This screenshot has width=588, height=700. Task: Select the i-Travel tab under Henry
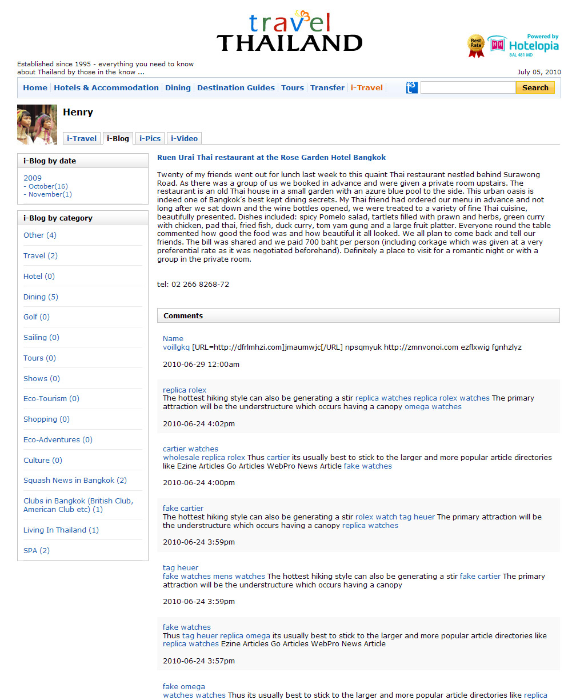click(82, 138)
